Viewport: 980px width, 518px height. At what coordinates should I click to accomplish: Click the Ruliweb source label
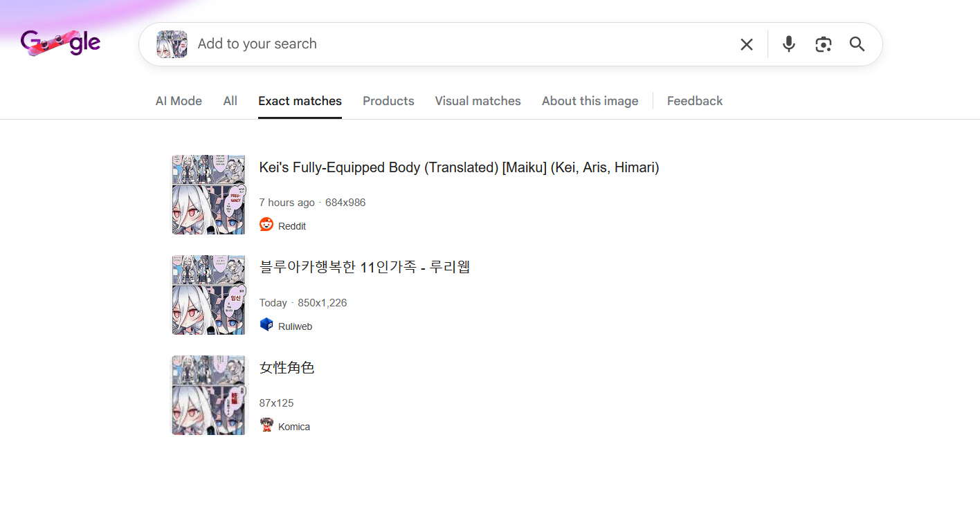coord(295,326)
